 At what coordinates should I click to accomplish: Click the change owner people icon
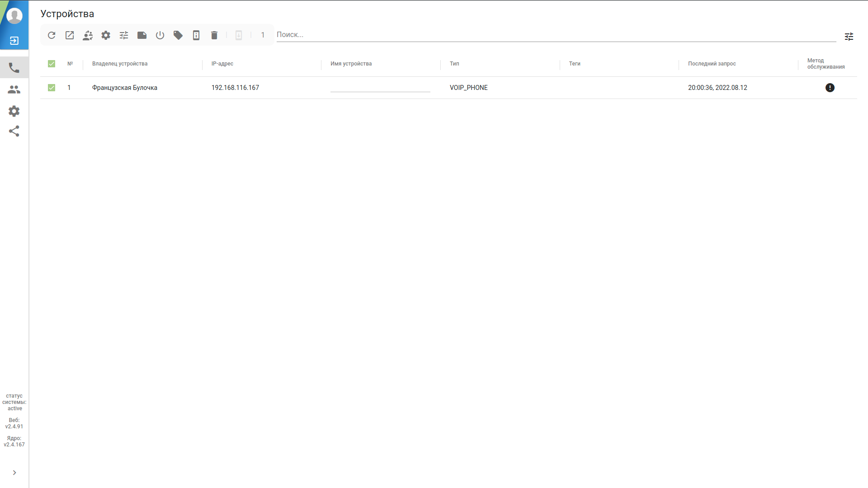coord(88,35)
